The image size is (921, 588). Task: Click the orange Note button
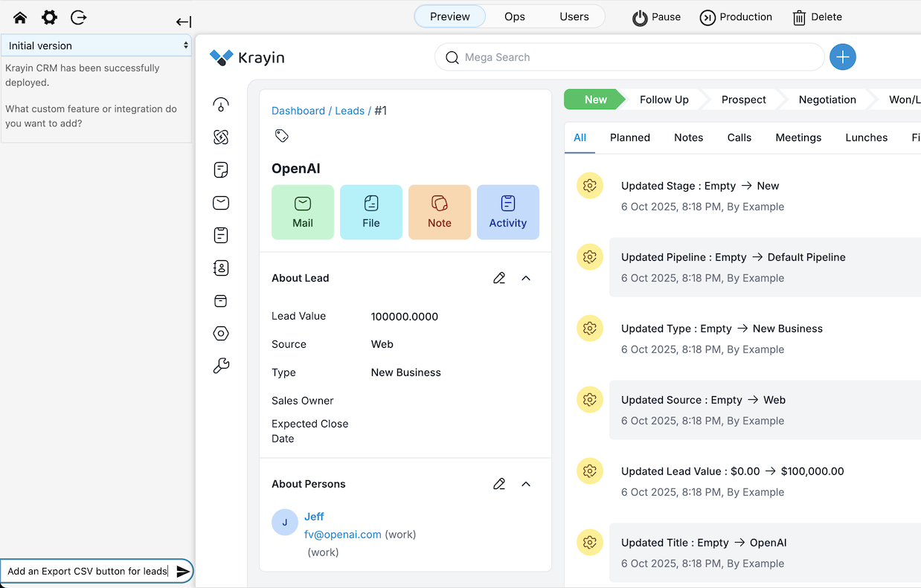coord(439,212)
